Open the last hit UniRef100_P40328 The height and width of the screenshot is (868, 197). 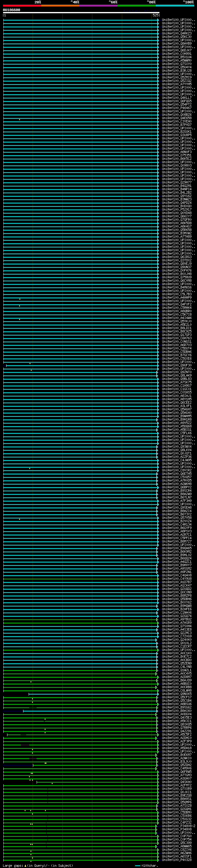177,860
